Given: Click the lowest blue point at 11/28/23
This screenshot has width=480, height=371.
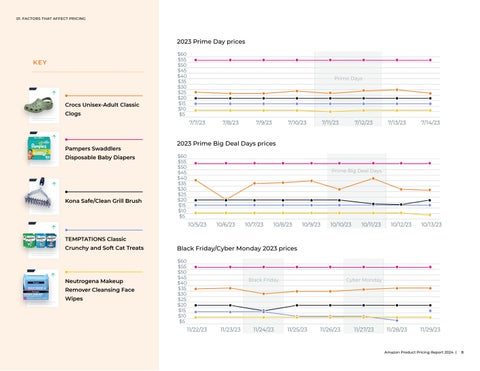Looking at the screenshot, I should tap(397, 320).
